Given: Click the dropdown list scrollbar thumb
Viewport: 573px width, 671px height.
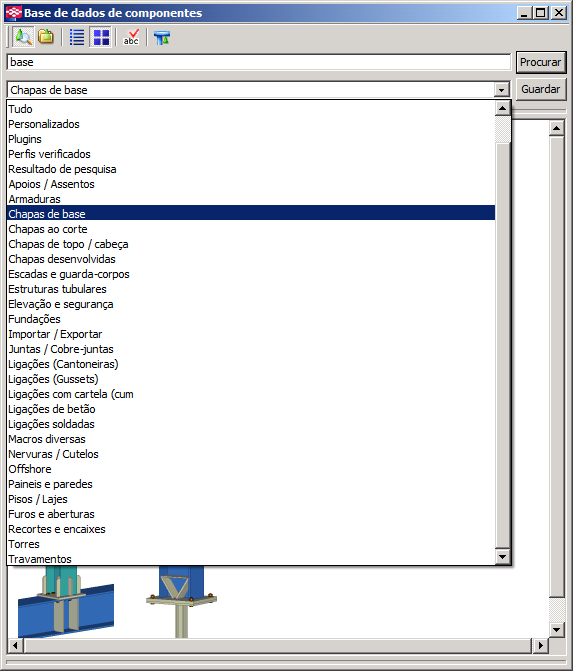Looking at the screenshot, I should (x=502, y=345).
